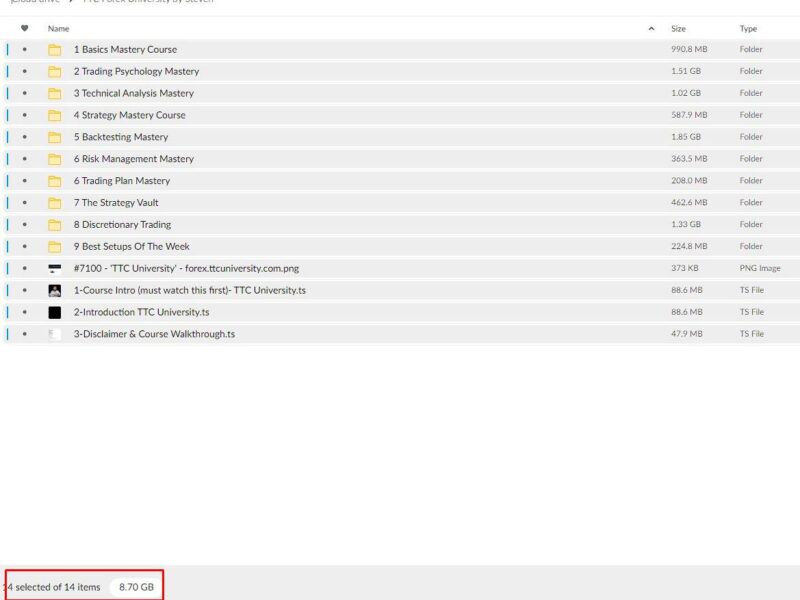Viewport: 800px width, 600px height.
Task: Select file #7100 - 'TTC University' png
Action: (186, 268)
